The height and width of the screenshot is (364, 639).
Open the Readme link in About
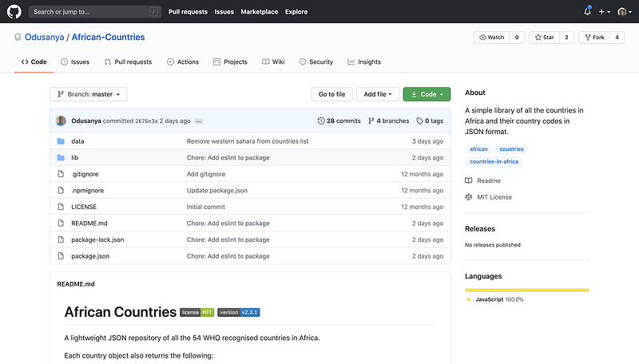click(x=483, y=180)
